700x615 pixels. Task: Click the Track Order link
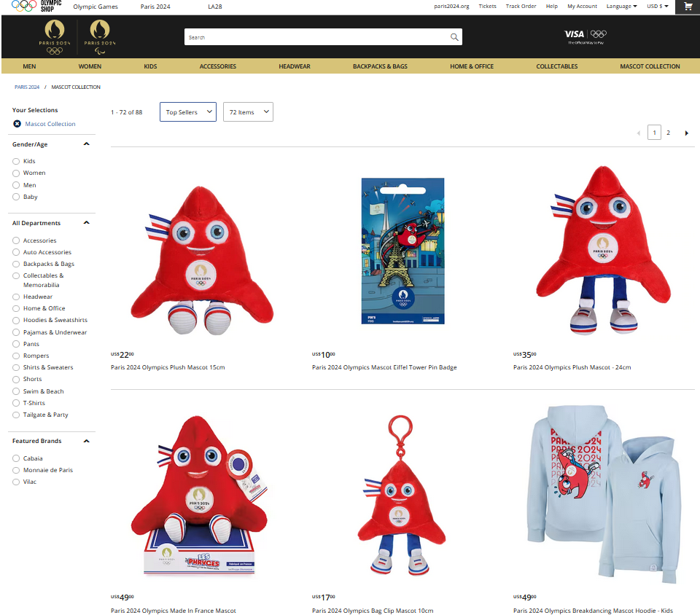(x=521, y=7)
